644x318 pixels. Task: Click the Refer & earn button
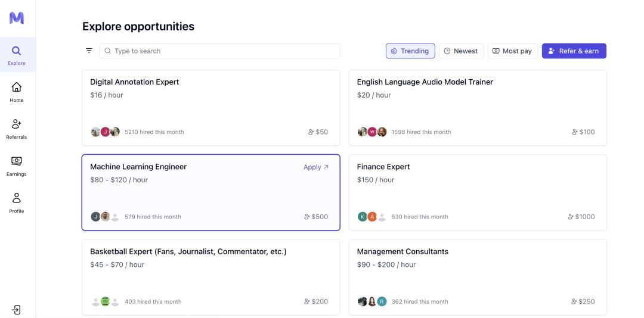(x=574, y=51)
